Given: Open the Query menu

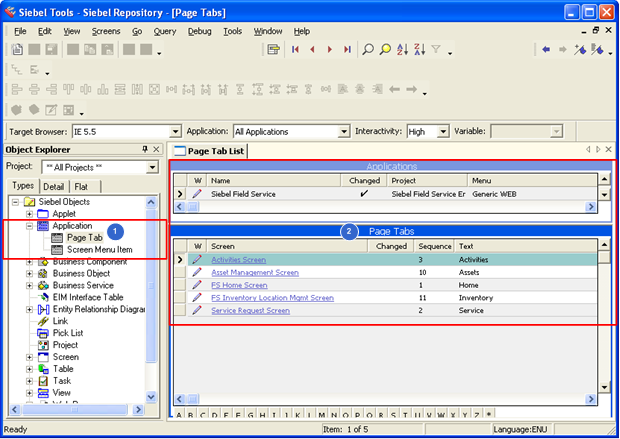Looking at the screenshot, I should coord(164,31).
